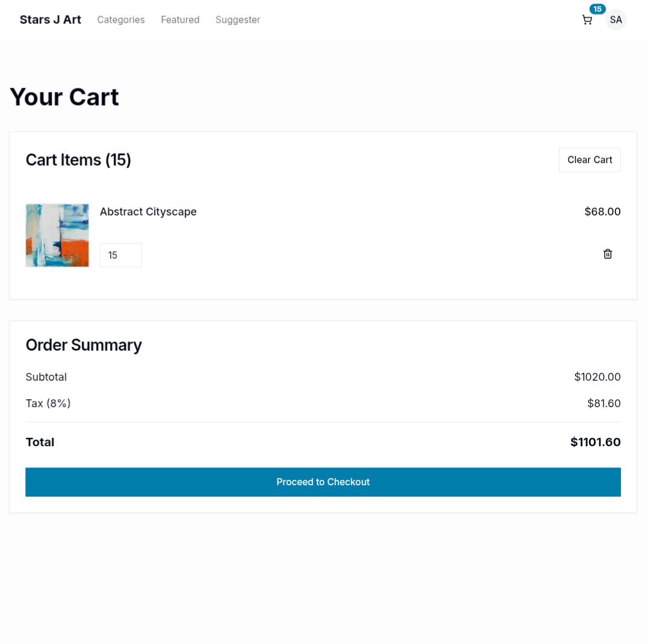The height and width of the screenshot is (644, 648).
Task: Click the Tax (8%) line
Action: (x=48, y=403)
